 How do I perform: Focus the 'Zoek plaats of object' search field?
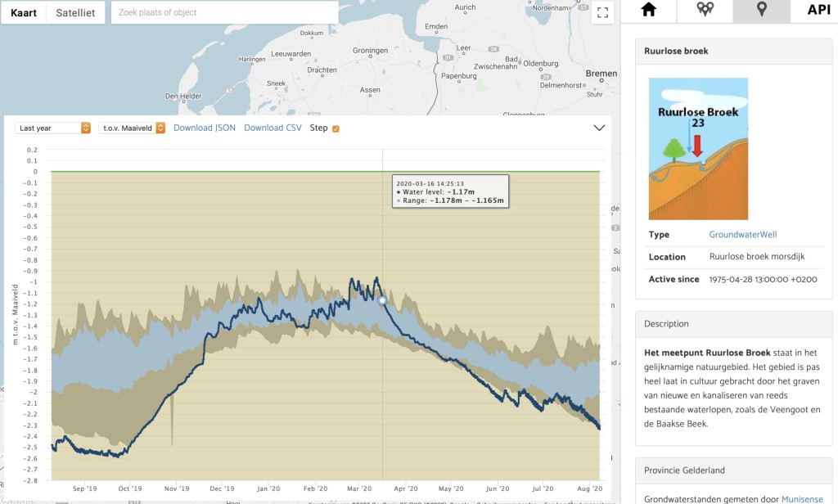[x=225, y=12]
